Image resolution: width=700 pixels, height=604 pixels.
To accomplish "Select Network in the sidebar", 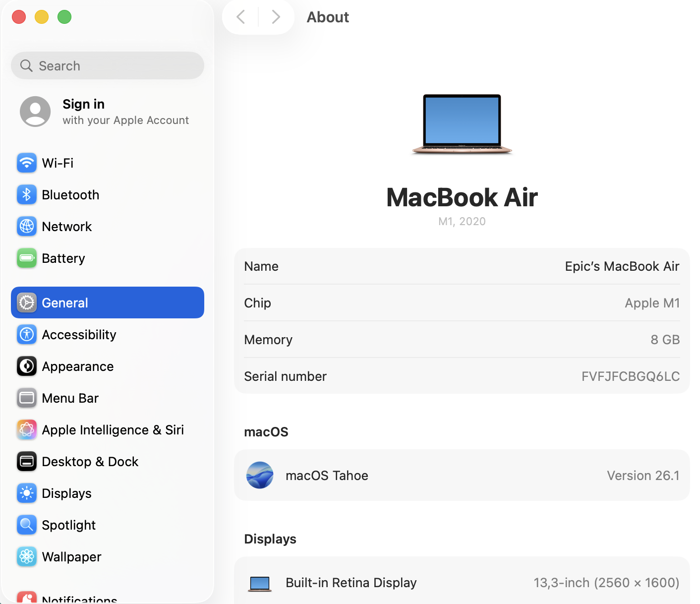I will [108, 226].
